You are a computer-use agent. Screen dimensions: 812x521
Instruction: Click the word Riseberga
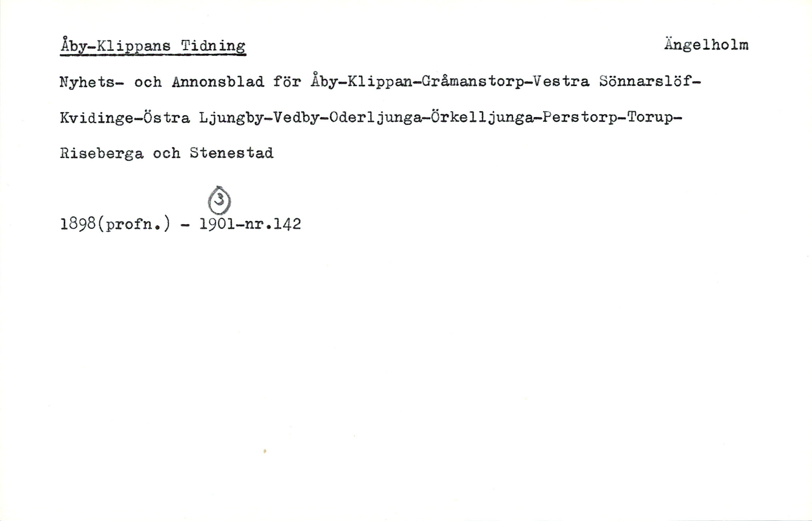(x=102, y=154)
